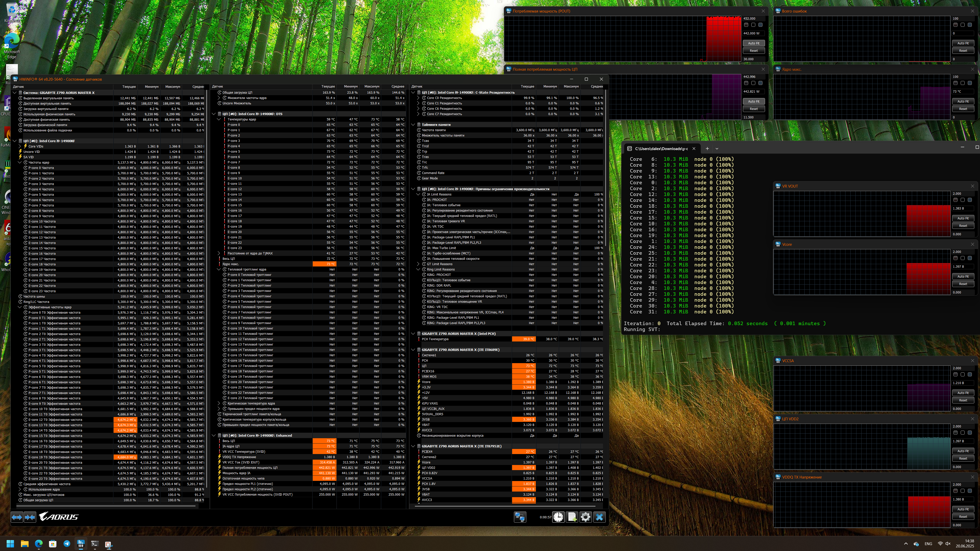The height and width of the screenshot is (551, 980).
Task: Select the C:\Users\dalex\Downloads terminal tab
Action: pyautogui.click(x=661, y=149)
